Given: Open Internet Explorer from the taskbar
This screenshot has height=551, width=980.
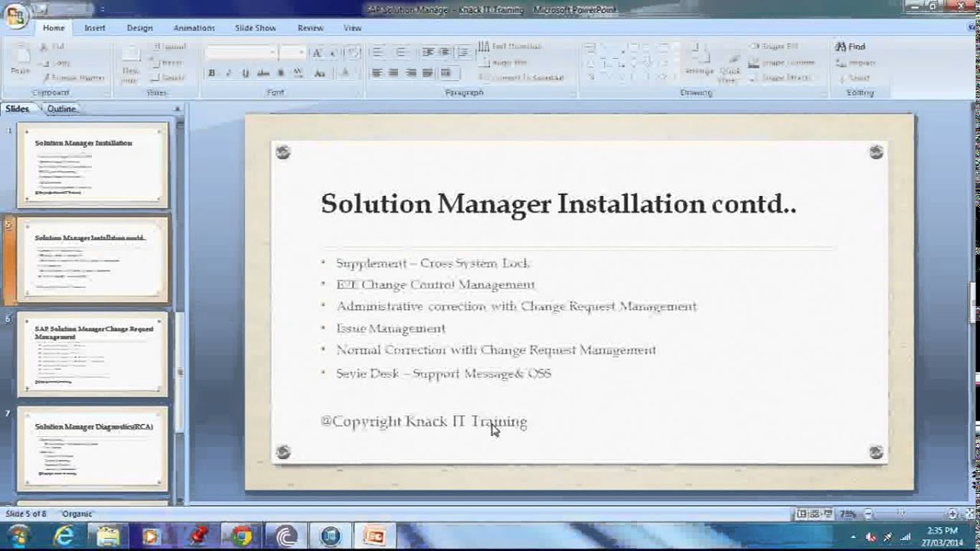Looking at the screenshot, I should (64, 536).
